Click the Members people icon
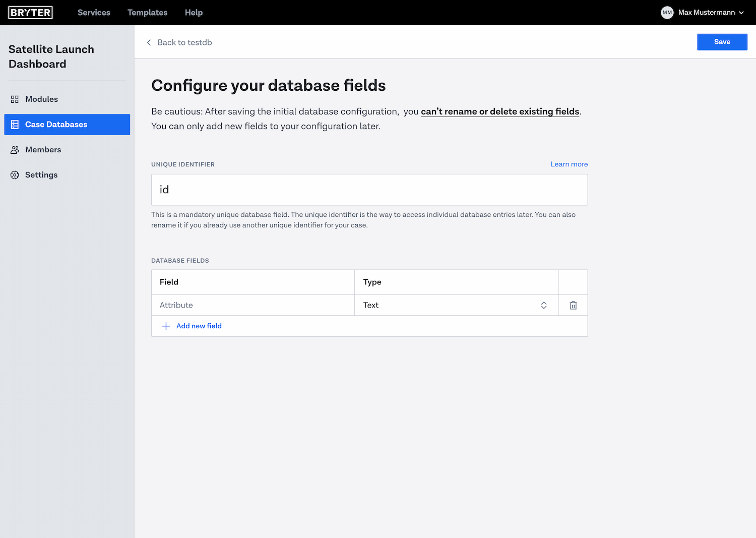 coord(15,150)
